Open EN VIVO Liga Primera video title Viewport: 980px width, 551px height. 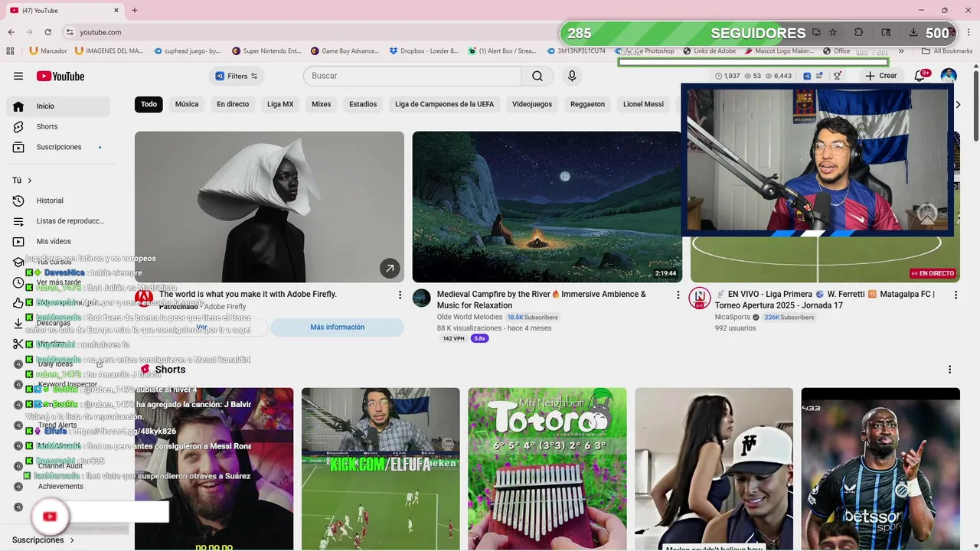[825, 299]
